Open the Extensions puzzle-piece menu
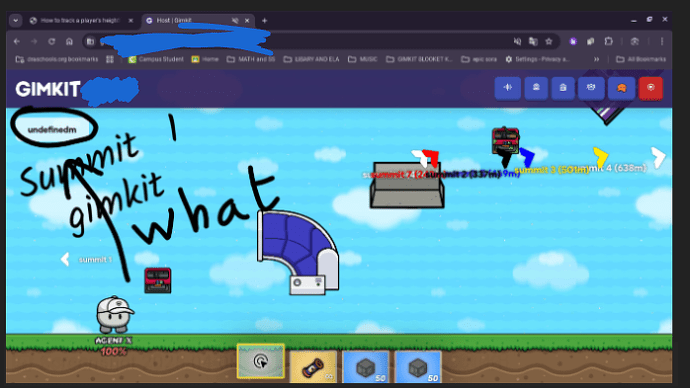The image size is (690, 388). pos(609,41)
